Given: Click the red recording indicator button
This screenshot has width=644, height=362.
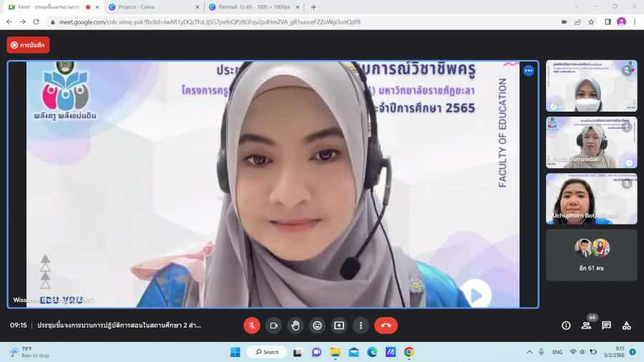Looking at the screenshot, I should tap(28, 45).
